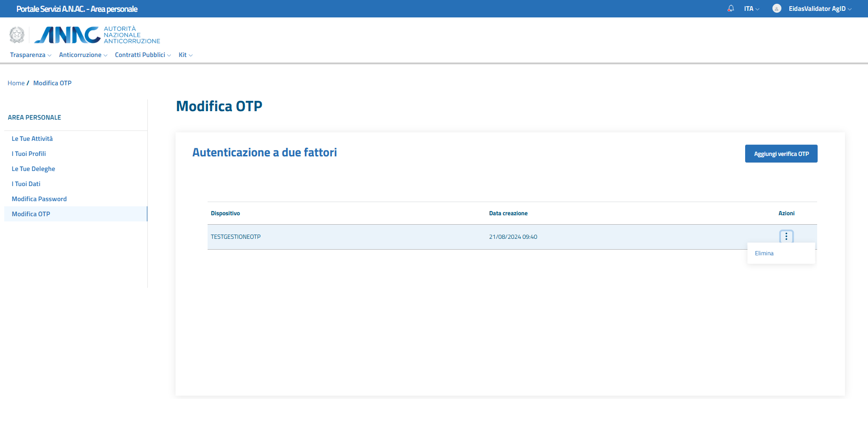The image size is (868, 431).
Task: Navigate to I Tuoi Profili
Action: (x=29, y=154)
